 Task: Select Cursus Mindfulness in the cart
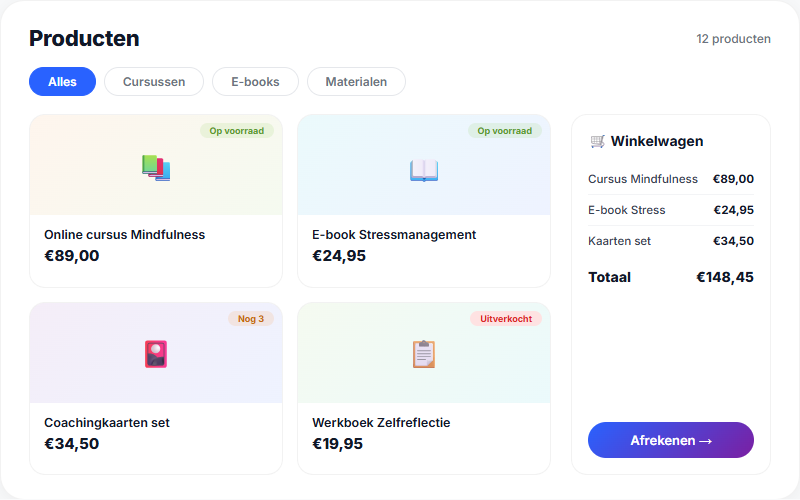tap(643, 179)
